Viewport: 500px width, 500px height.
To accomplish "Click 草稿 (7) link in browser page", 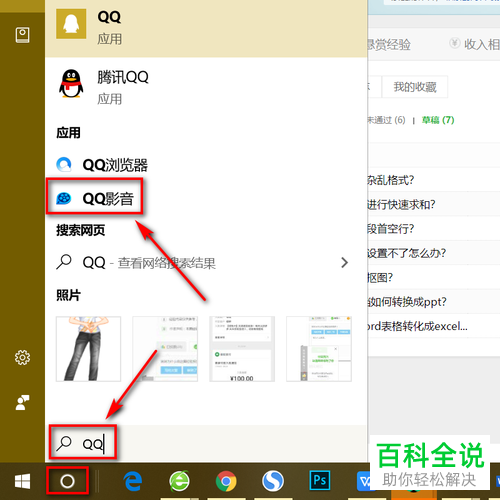I will click(x=438, y=120).
